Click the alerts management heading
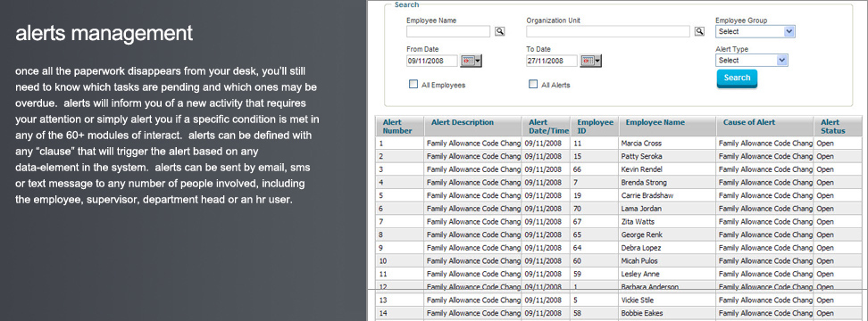868x321 pixels. (104, 34)
